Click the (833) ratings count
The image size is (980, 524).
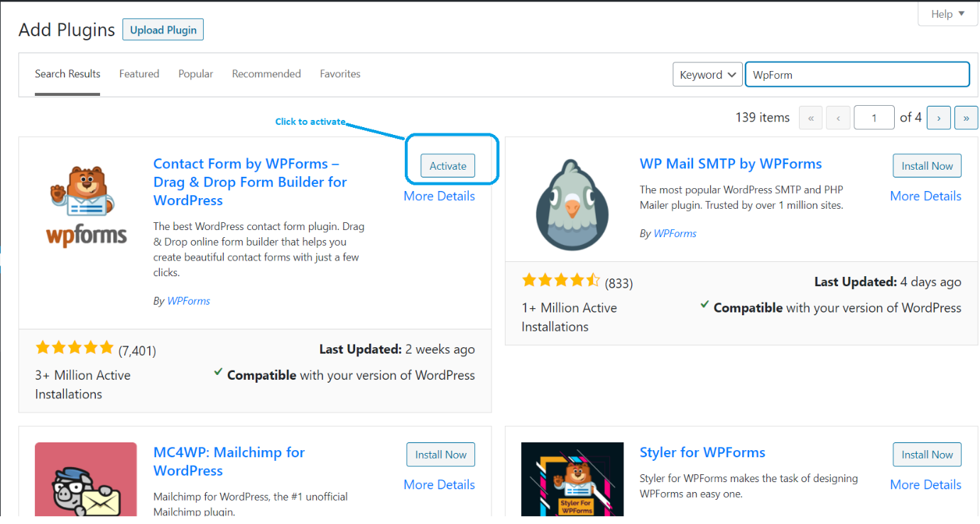[619, 283]
